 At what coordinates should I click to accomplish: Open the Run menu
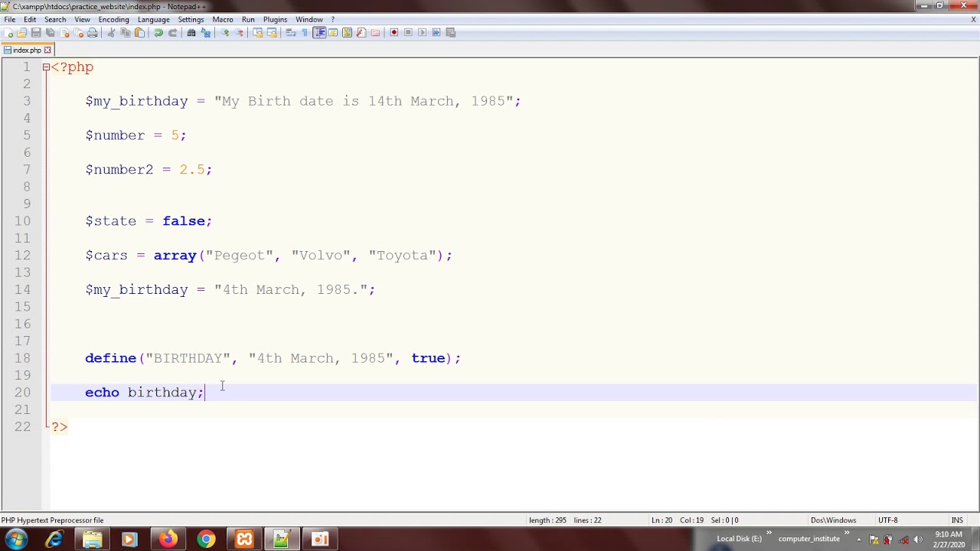click(248, 19)
